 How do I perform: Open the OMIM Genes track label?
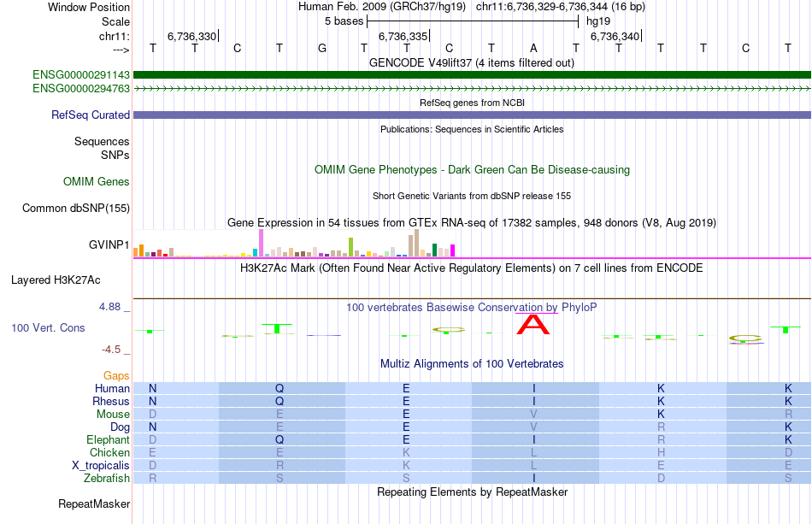click(x=97, y=182)
